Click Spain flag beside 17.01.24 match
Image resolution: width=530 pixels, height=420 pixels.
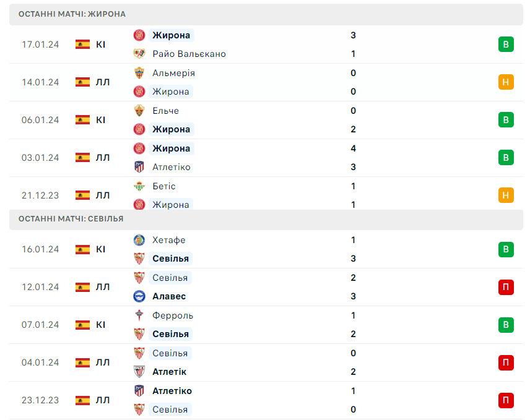[x=82, y=45]
